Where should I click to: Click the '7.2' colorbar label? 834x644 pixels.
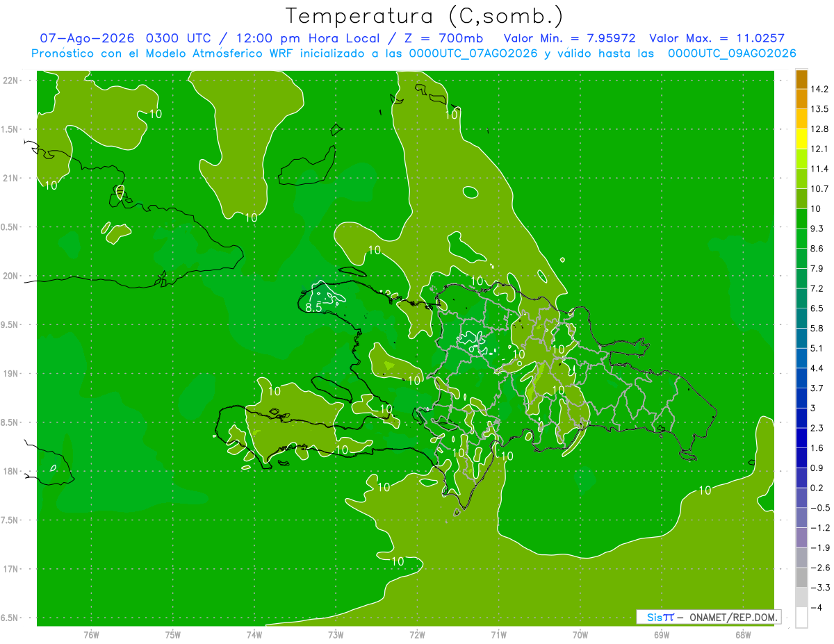click(x=818, y=288)
